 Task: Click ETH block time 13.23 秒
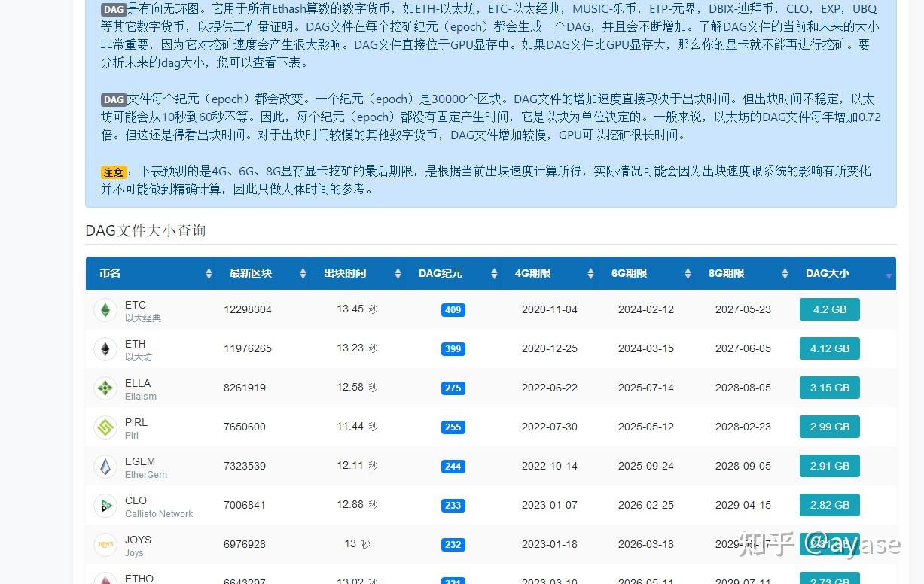point(357,348)
